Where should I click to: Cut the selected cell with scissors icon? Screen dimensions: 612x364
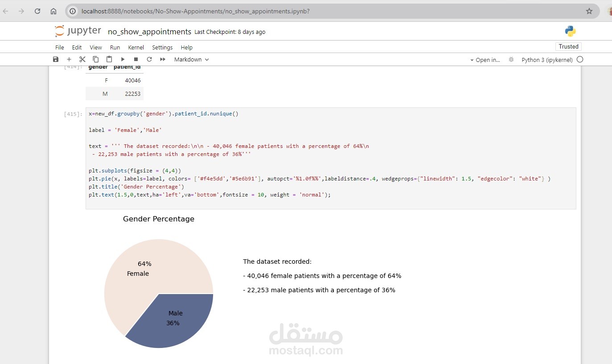point(82,59)
